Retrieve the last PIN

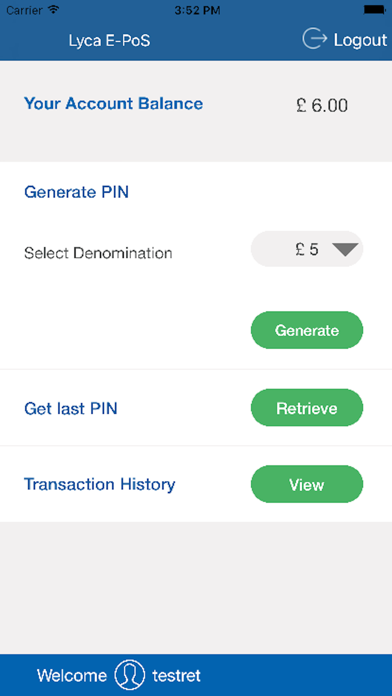point(307,408)
